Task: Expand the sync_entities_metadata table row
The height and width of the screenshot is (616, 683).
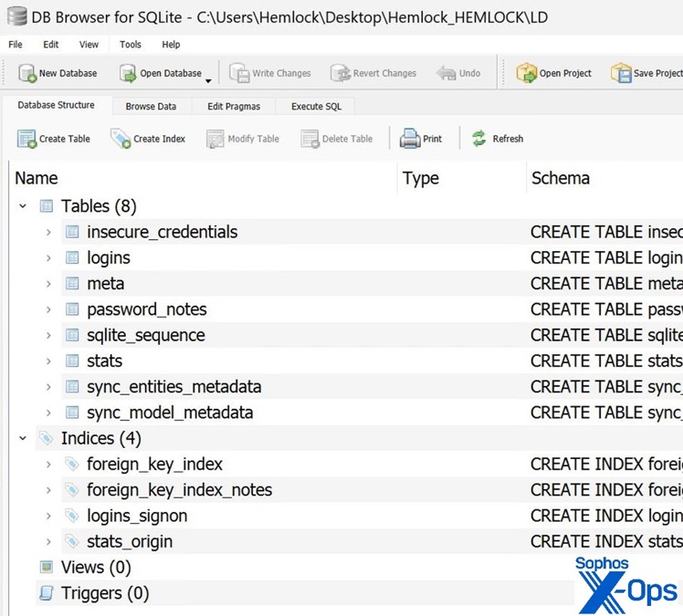Action: [48, 387]
